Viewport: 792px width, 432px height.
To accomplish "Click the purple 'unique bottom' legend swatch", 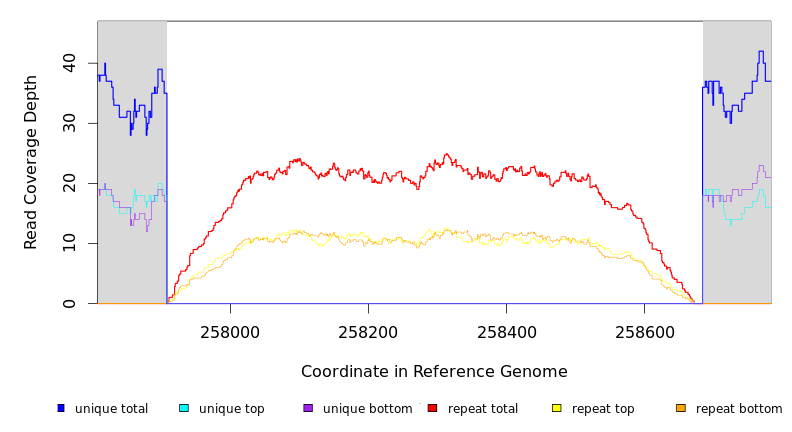I will (x=308, y=408).
